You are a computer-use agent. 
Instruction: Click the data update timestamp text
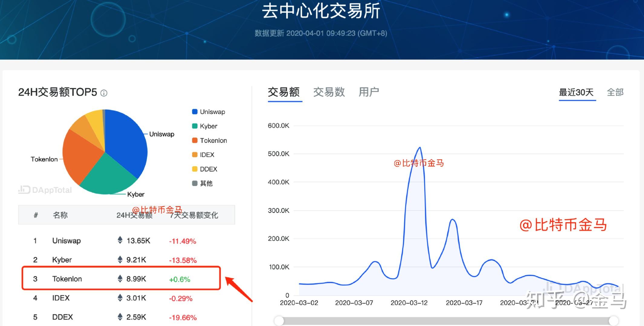(321, 33)
